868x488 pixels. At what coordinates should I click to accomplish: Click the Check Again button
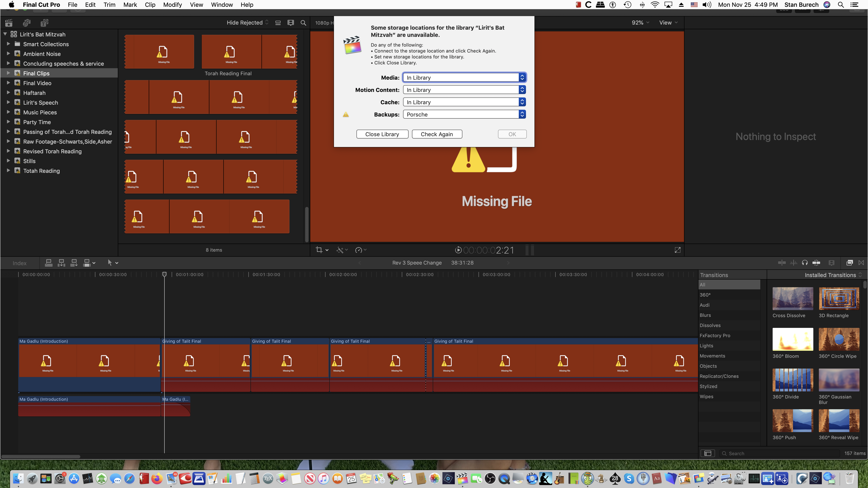[437, 134]
